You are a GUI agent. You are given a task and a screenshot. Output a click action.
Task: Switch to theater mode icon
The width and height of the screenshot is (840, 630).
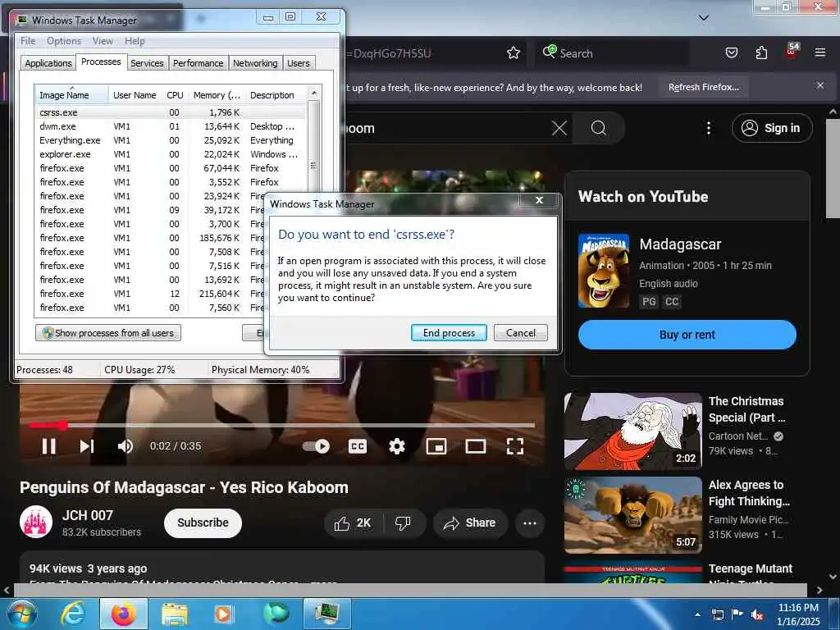(x=475, y=446)
